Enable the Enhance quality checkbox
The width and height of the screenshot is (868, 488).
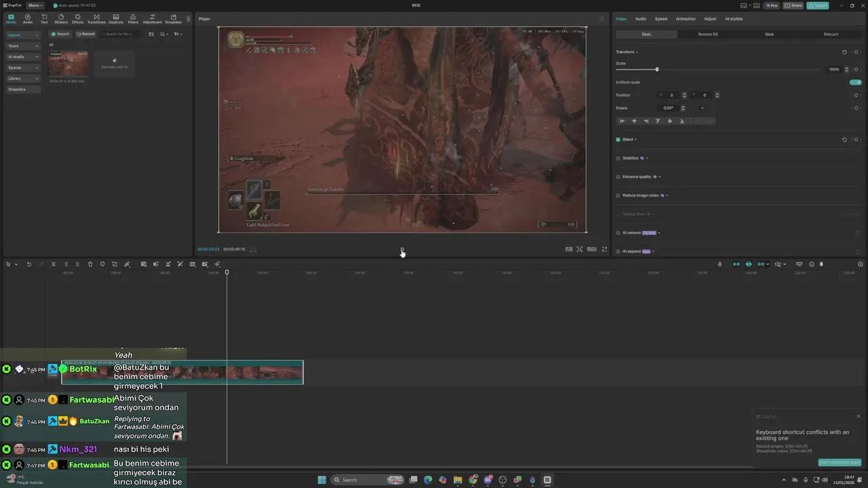coord(618,177)
